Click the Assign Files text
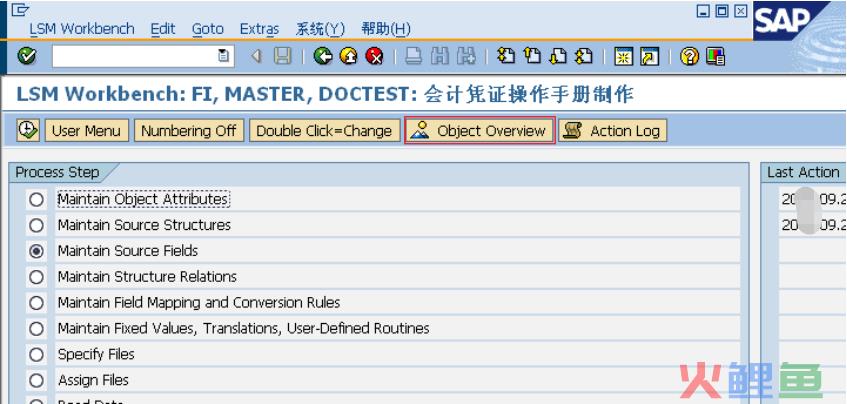Viewport: 847px width, 404px height. (x=93, y=381)
